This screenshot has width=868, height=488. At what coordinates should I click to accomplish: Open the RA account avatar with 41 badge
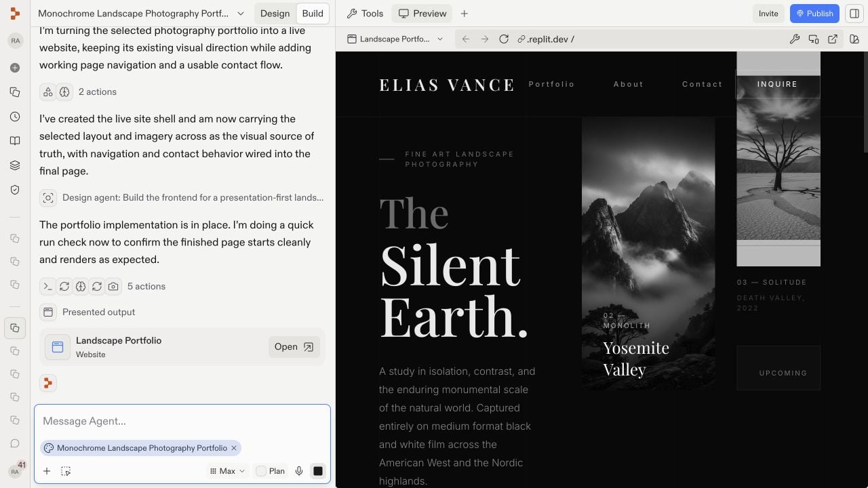pos(15,471)
